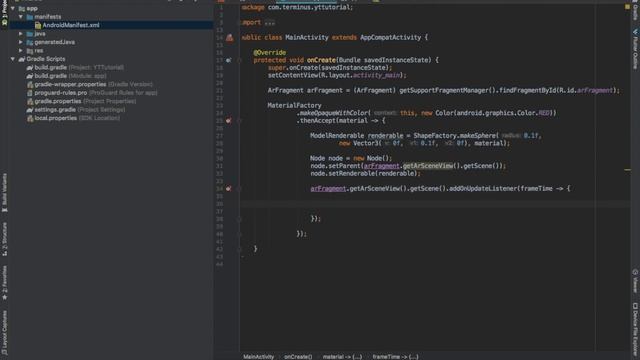This screenshot has height=360, width=640.
Task: Click MaterialFactory on line 23
Action: [x=294, y=105]
